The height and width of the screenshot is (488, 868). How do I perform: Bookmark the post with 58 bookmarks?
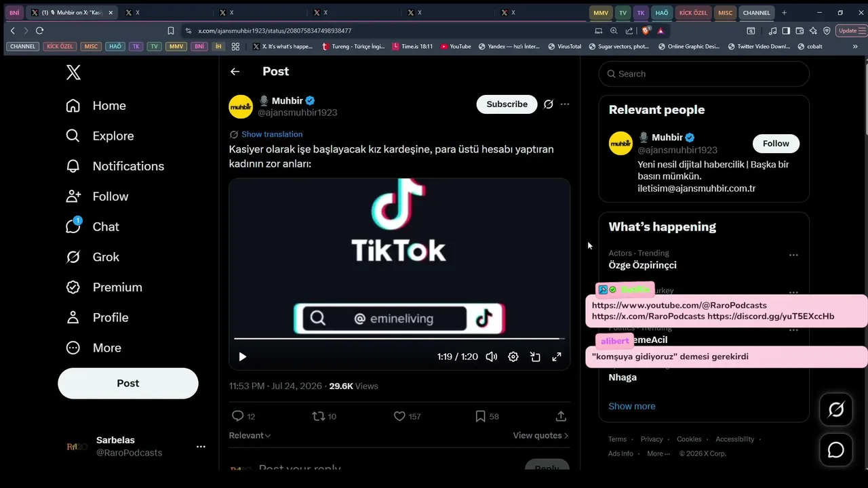click(481, 416)
